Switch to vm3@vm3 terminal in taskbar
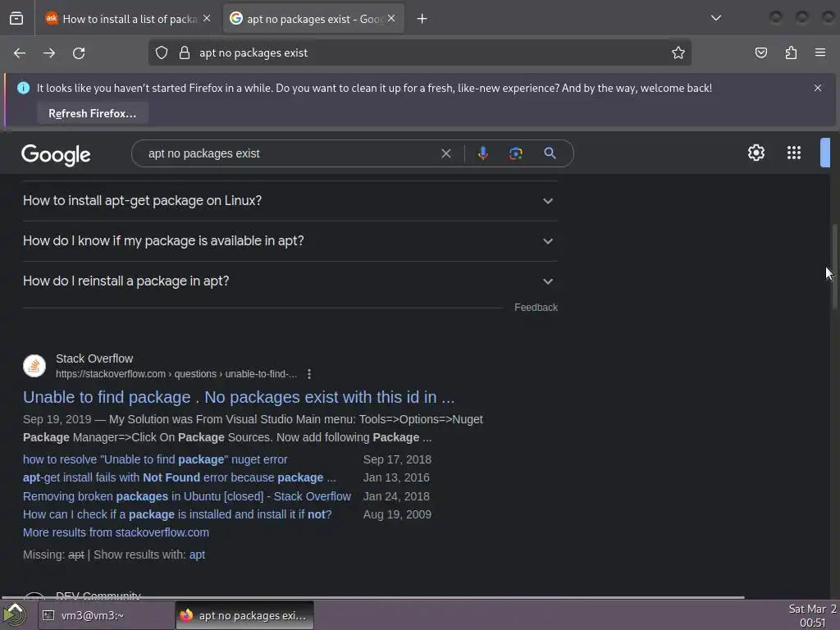 click(x=106, y=615)
